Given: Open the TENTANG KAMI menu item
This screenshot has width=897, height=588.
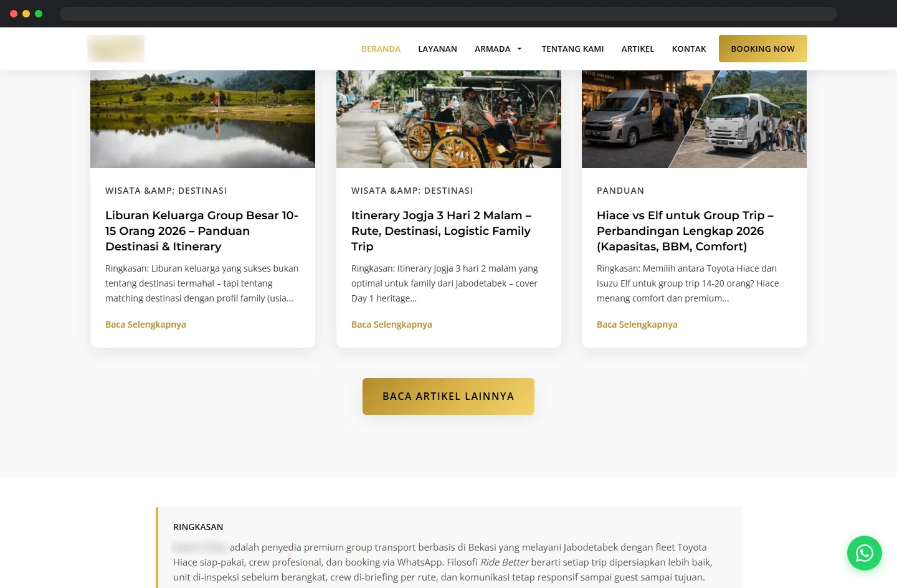Looking at the screenshot, I should tap(572, 49).
